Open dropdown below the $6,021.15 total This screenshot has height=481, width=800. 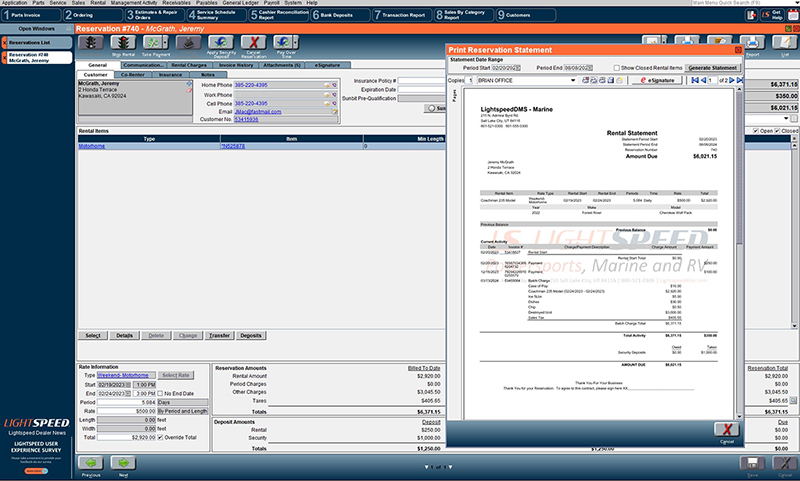click(787, 118)
